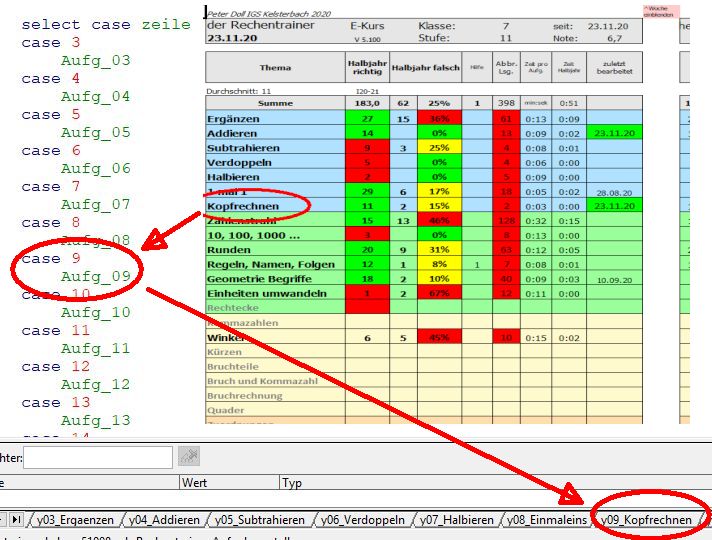
Task: Click the pink 'Woche einblenden' button
Action: [660, 11]
